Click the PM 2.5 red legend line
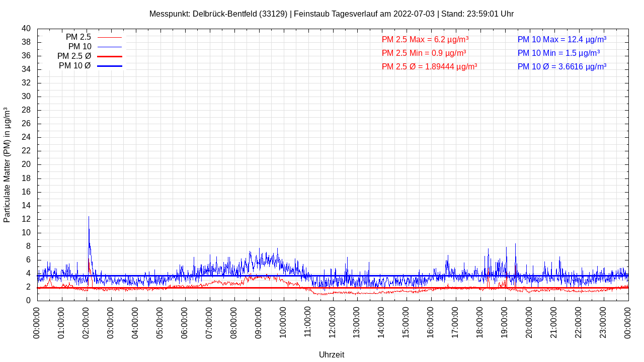 pos(109,37)
